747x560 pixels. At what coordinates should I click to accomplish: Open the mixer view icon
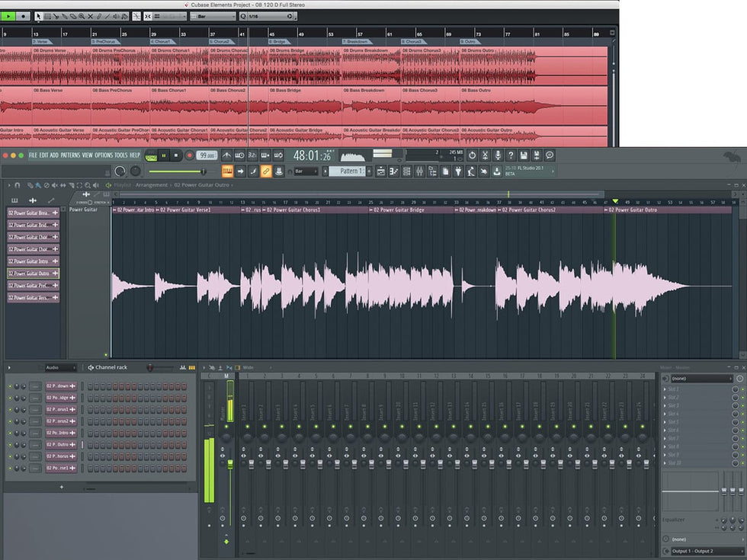(x=418, y=171)
